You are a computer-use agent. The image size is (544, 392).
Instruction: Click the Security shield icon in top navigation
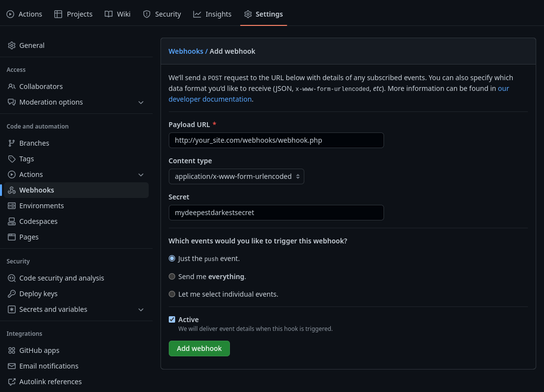click(x=147, y=14)
